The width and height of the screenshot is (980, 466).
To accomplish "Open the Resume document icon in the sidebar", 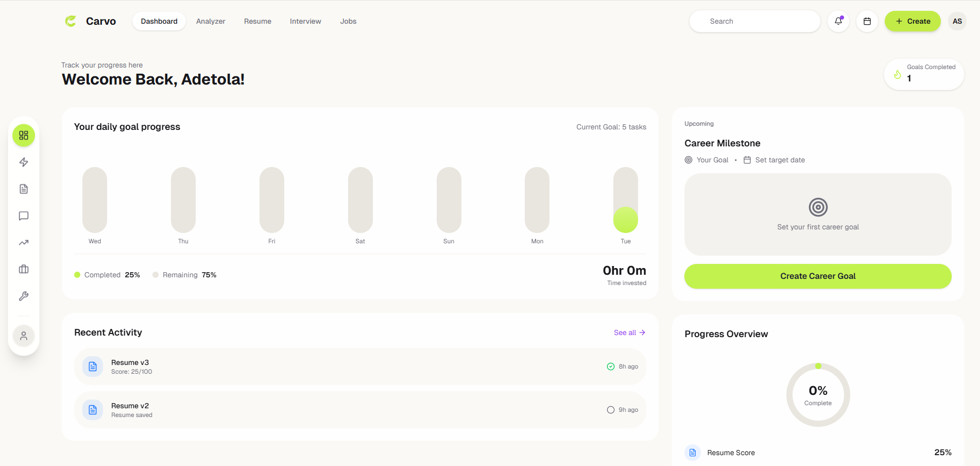I will point(24,189).
